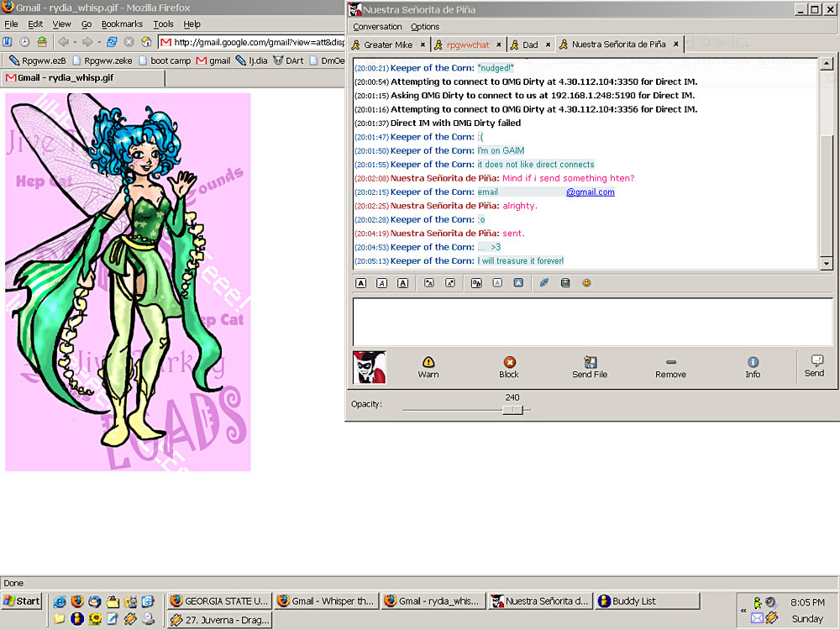Toggle bold formatting in chat toolbar
Screen dimensions: 840x630
[361, 283]
